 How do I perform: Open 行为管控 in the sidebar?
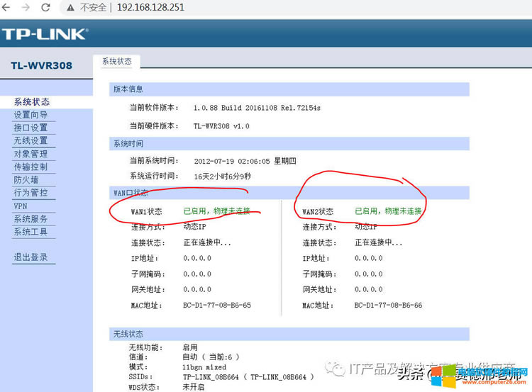click(x=31, y=193)
